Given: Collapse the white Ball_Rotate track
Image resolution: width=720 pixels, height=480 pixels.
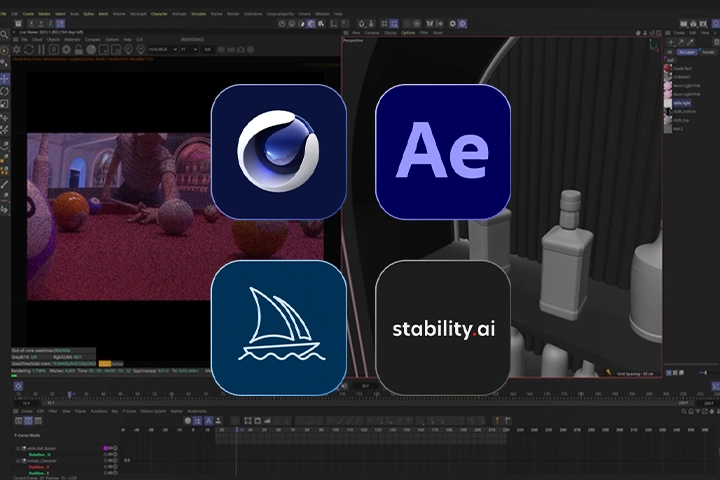Looking at the screenshot, I should coord(18,448).
